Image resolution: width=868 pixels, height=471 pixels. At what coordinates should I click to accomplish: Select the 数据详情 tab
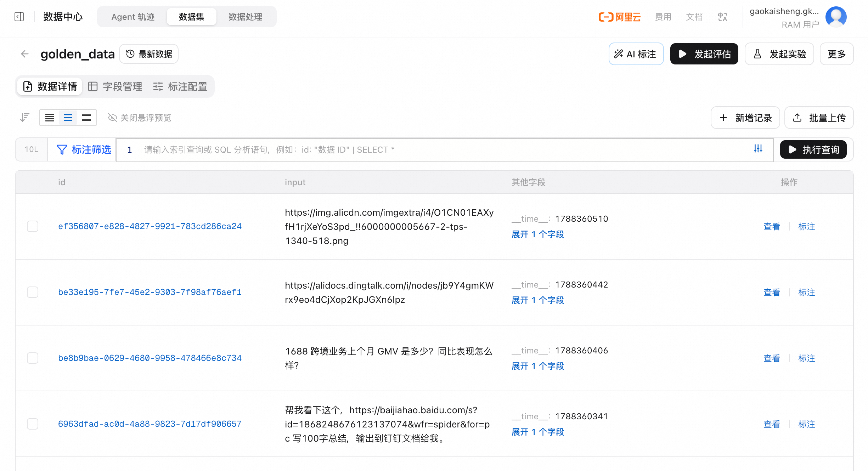click(50, 86)
